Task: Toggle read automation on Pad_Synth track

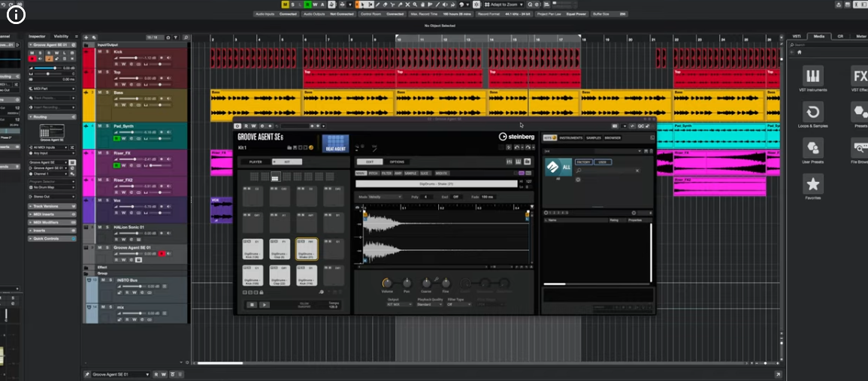Action: pos(116,139)
